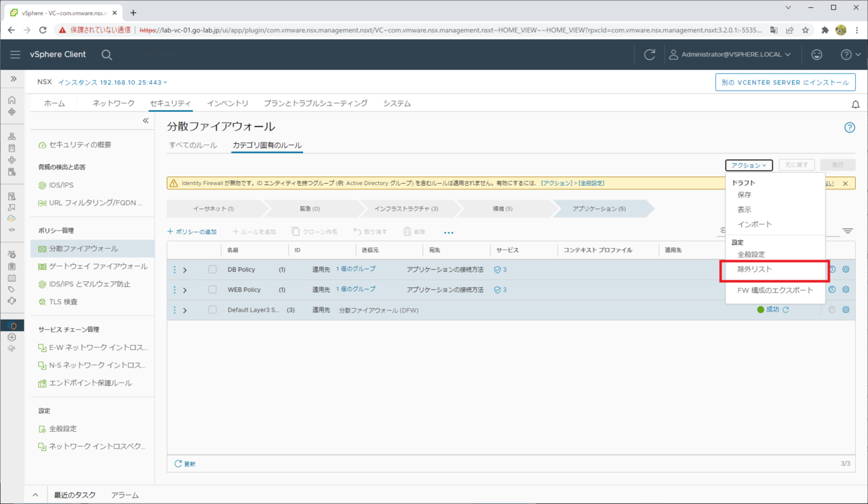Open the three-dot more actions toolbar menu
Viewport: 868px width, 504px height.
tap(448, 232)
